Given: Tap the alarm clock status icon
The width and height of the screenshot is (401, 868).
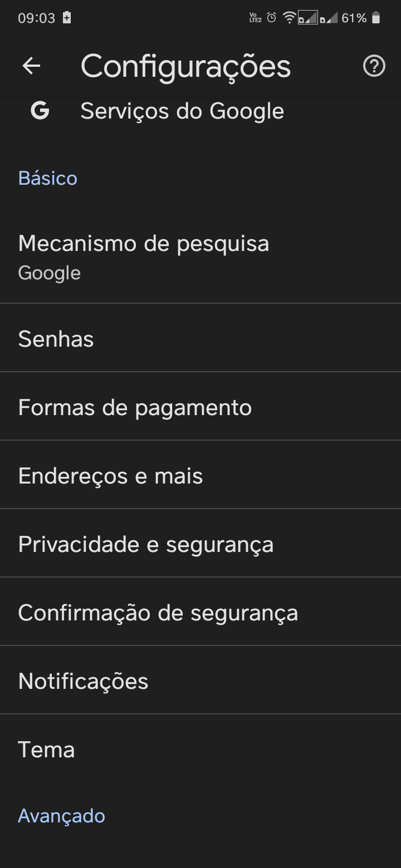Looking at the screenshot, I should (x=271, y=18).
